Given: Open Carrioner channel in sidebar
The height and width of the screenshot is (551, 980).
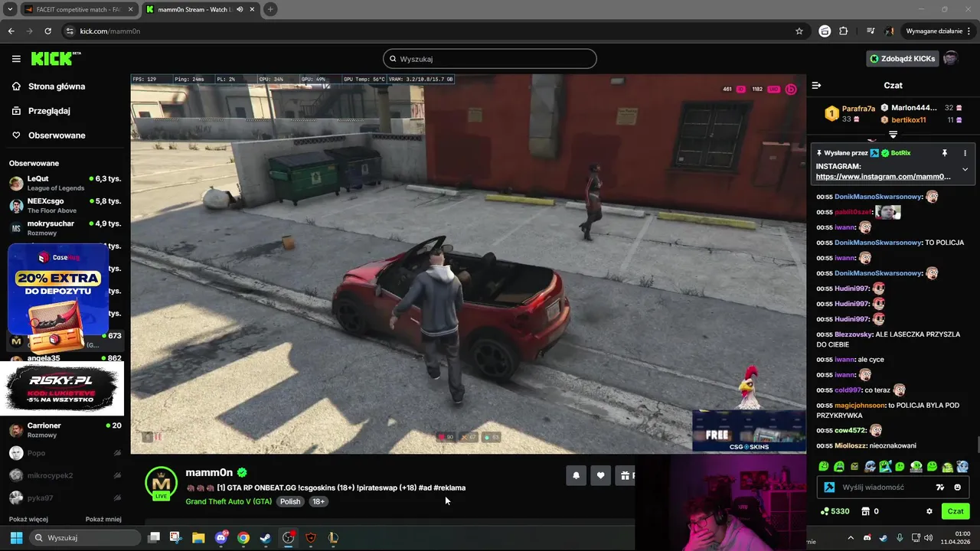Looking at the screenshot, I should point(65,430).
